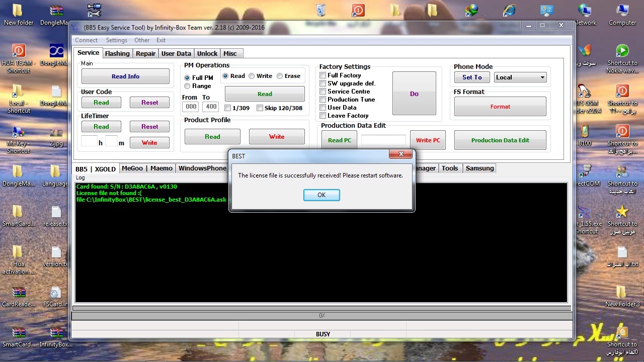
Task: Open the Language folder desktop icon
Action: 56,176
